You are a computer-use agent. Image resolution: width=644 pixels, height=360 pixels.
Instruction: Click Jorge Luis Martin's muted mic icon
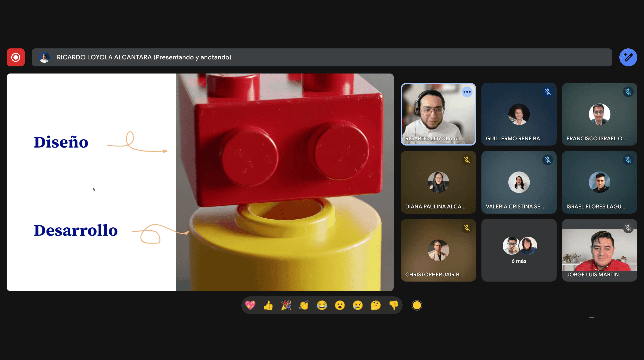click(628, 228)
